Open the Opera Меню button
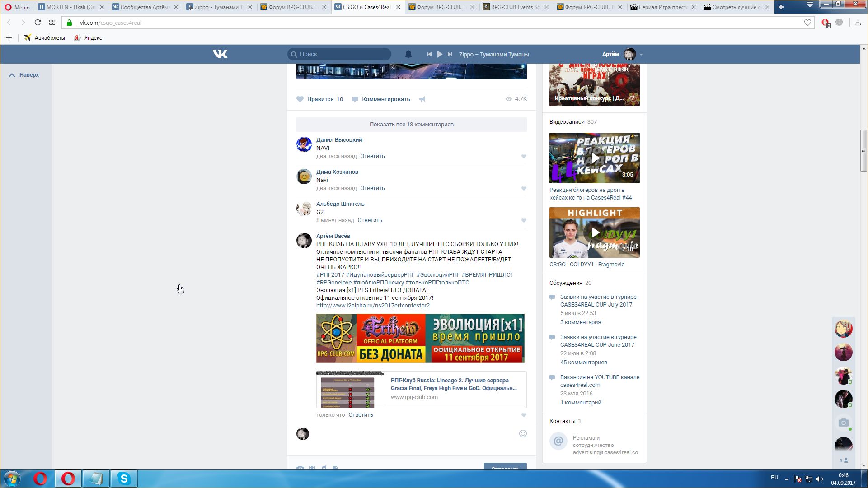868x488 pixels. (17, 7)
